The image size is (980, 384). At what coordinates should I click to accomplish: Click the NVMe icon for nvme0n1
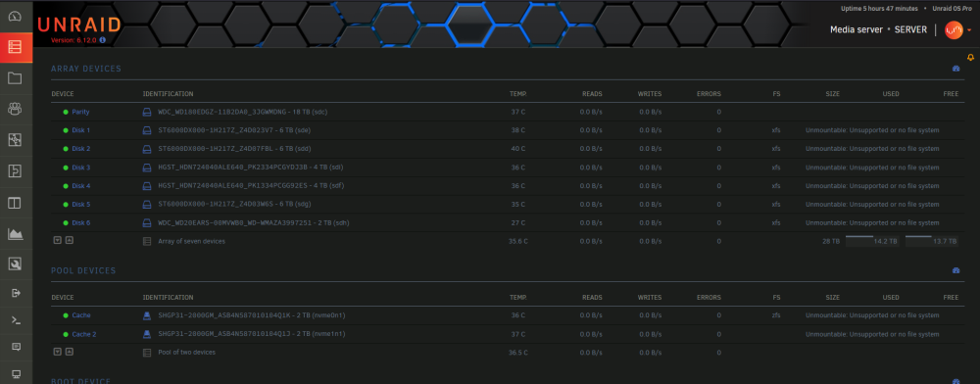148,315
